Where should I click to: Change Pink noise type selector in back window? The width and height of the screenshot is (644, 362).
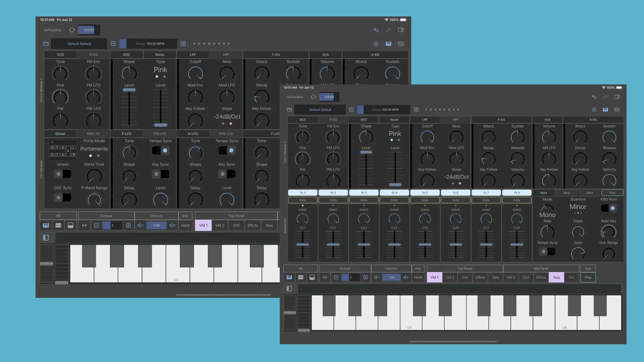[160, 70]
